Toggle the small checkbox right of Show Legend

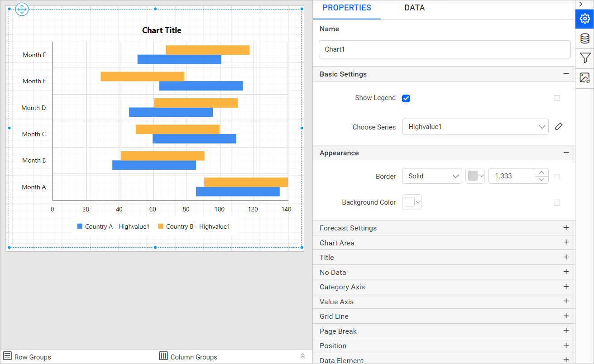tap(557, 98)
